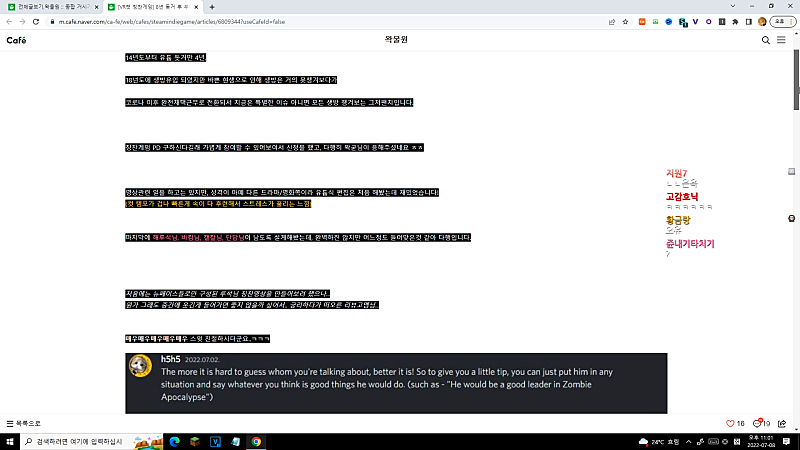Click the browser back arrow
Image resolution: width=800 pixels, height=450 pixels.
coord(9,22)
